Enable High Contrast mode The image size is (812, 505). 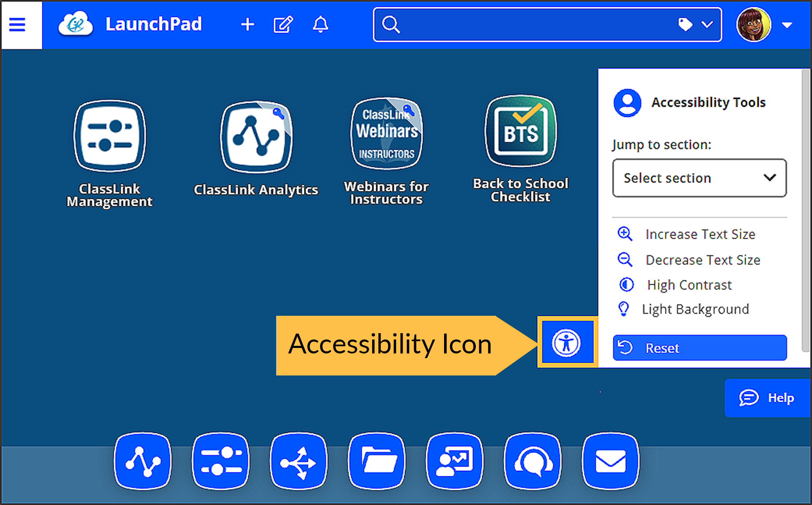[x=689, y=284]
